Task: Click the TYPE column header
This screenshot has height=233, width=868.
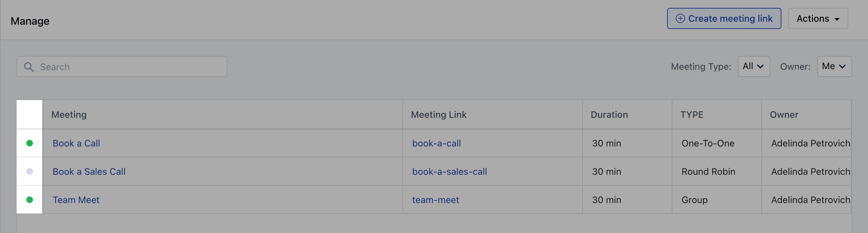Action: click(692, 115)
